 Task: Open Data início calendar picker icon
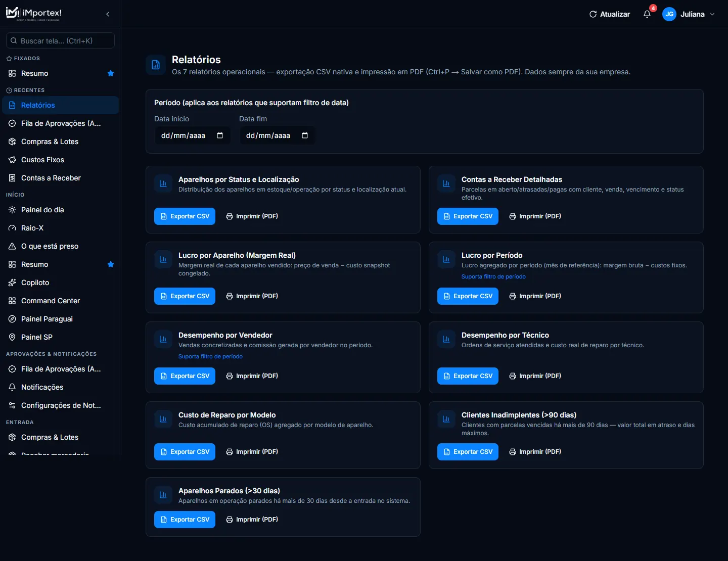tap(220, 135)
